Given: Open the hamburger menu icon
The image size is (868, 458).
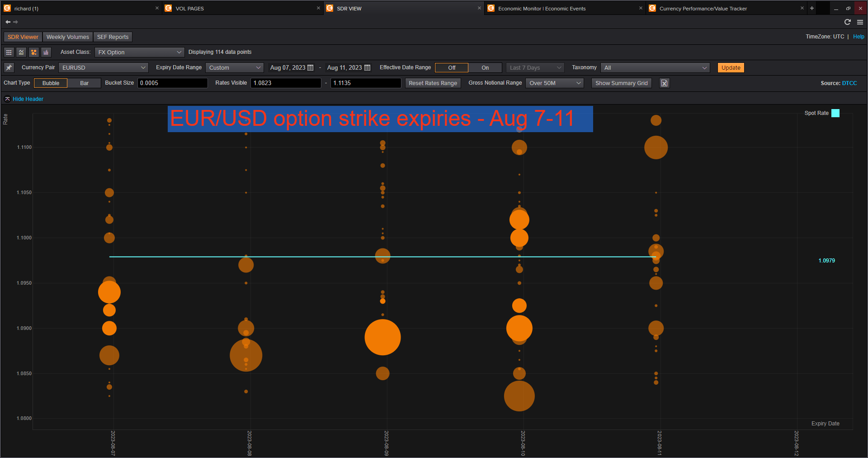Looking at the screenshot, I should click(860, 22).
